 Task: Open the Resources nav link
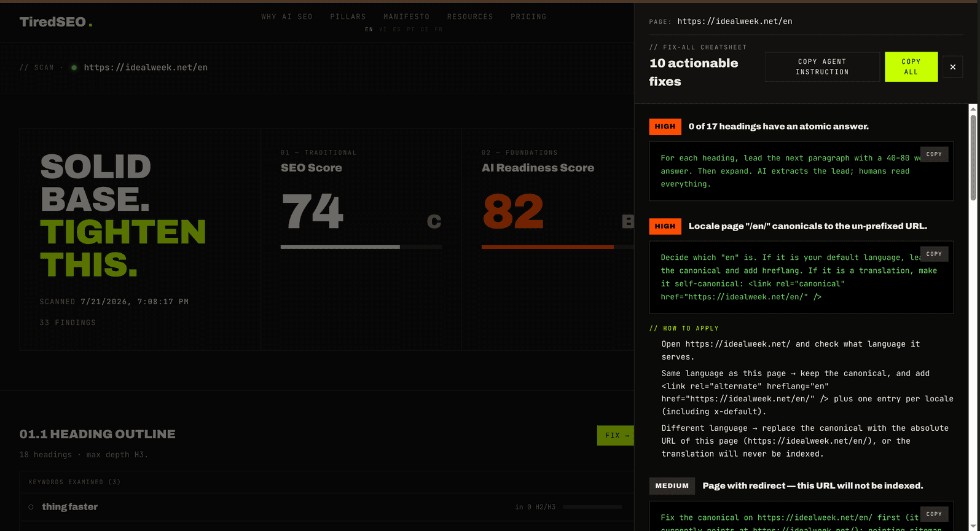click(x=470, y=17)
